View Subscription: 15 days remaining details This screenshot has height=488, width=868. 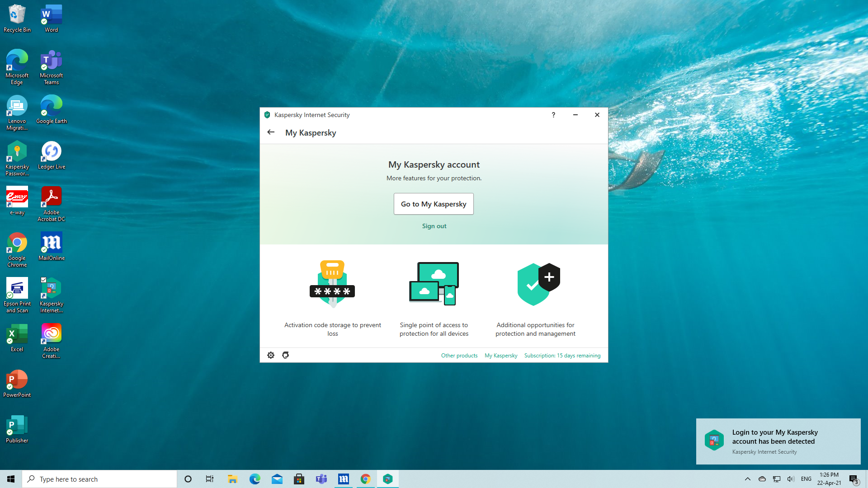pos(562,356)
